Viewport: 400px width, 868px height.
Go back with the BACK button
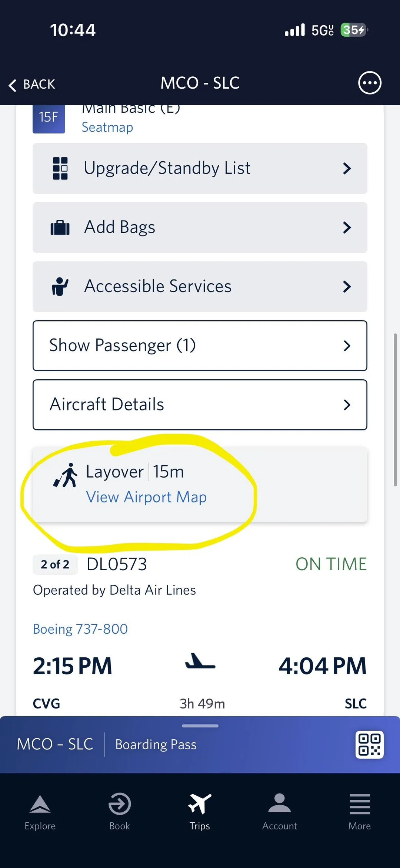[x=32, y=85]
